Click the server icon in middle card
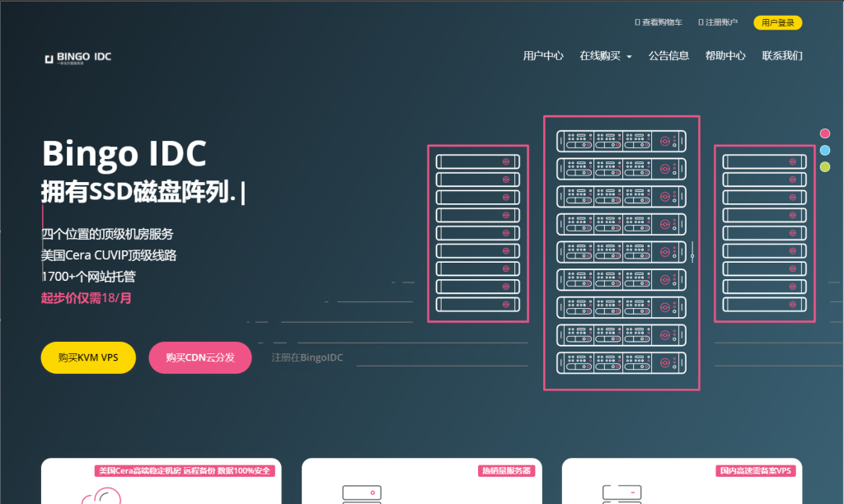Image resolution: width=844 pixels, height=504 pixels. pyautogui.click(x=361, y=493)
